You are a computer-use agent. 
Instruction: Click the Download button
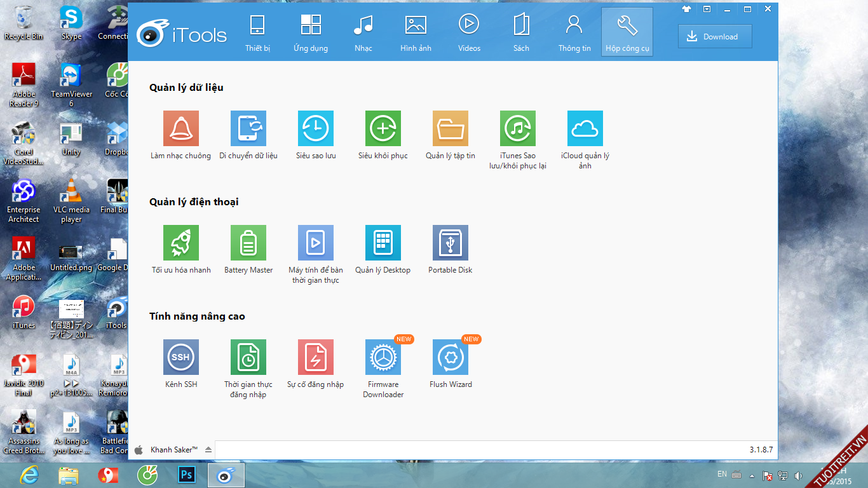715,37
